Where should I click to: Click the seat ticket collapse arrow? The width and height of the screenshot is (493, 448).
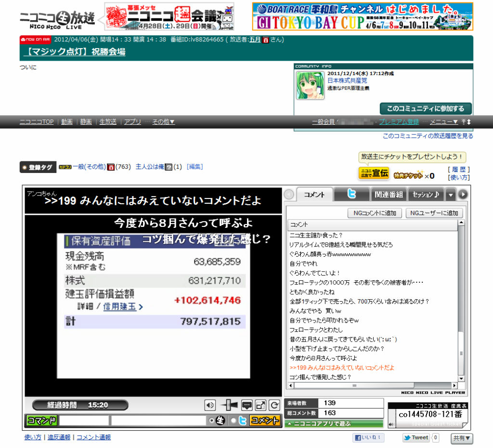pos(391,424)
